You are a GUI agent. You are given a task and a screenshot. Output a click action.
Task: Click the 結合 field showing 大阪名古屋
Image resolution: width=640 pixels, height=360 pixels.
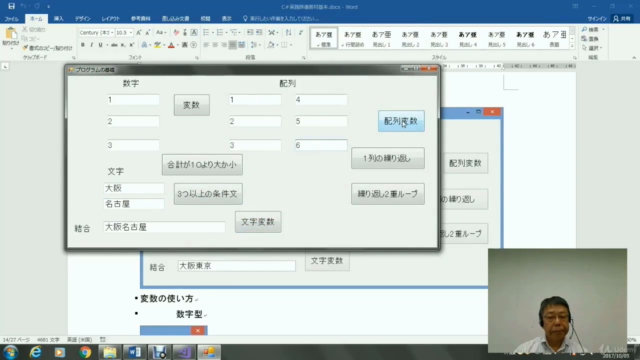(164, 227)
